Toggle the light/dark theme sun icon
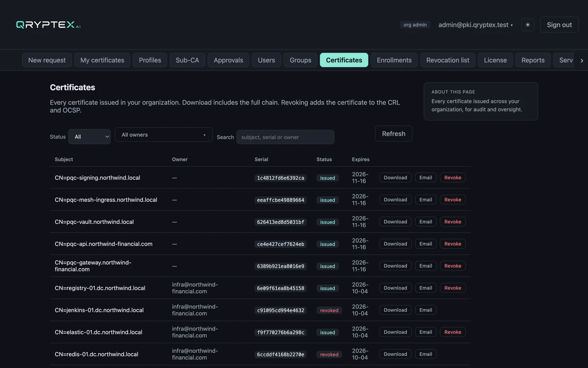The image size is (588, 368). (528, 25)
